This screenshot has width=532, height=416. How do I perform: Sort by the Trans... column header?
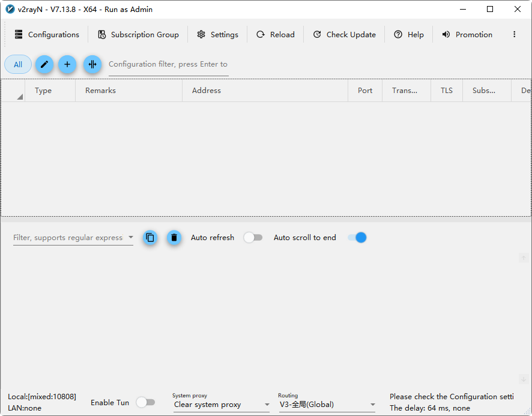(x=407, y=91)
